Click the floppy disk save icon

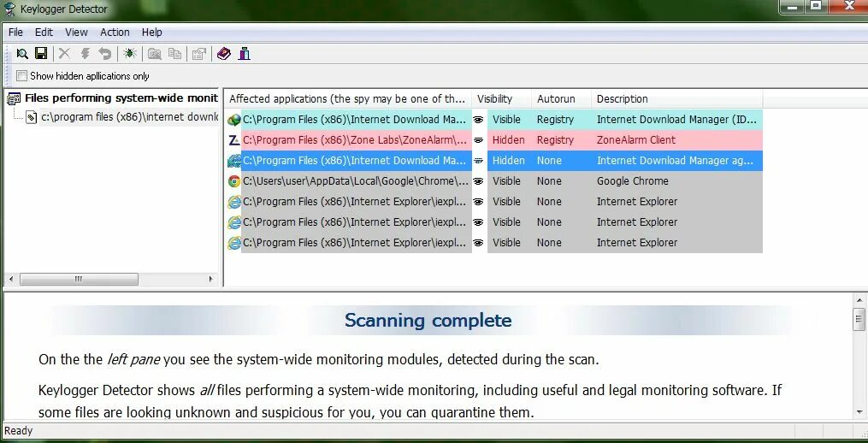(41, 54)
